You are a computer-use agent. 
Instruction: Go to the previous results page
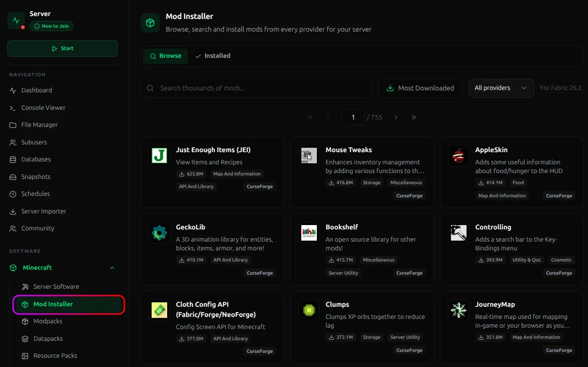pyautogui.click(x=328, y=117)
